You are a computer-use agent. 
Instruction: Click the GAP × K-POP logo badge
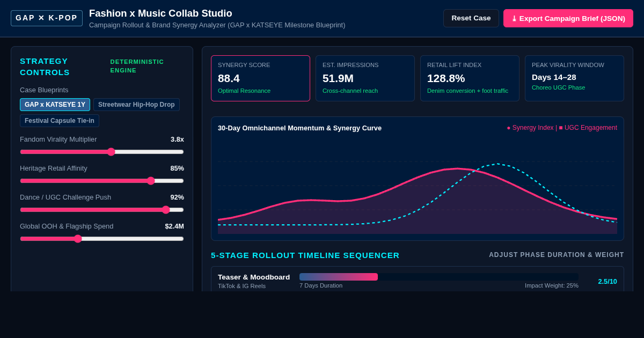pos(47,18)
